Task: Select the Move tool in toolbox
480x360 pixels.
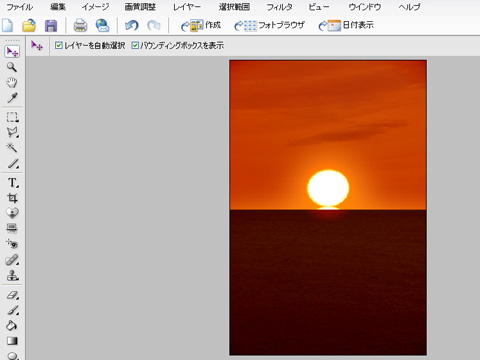Action: pyautogui.click(x=12, y=52)
